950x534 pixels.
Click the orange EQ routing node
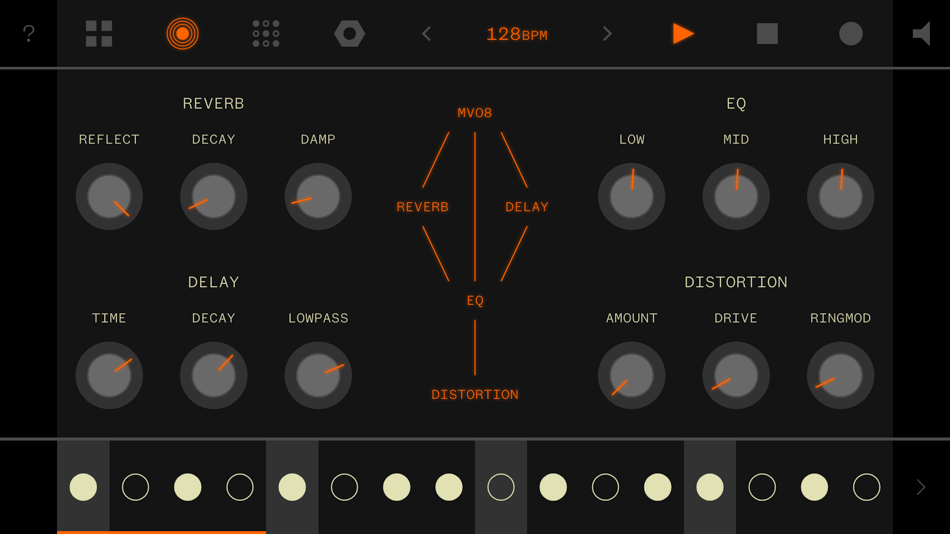[x=475, y=301]
